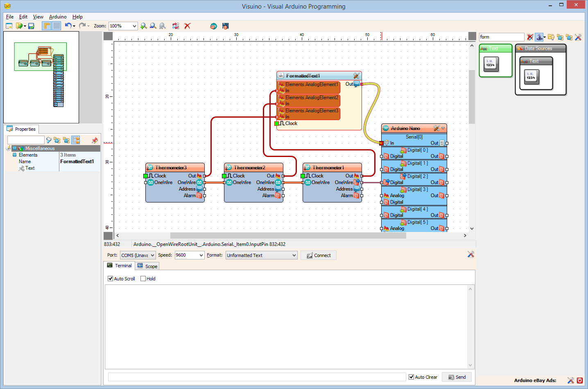588x389 pixels.
Task: Enable the Hold checkbox
Action: point(143,279)
